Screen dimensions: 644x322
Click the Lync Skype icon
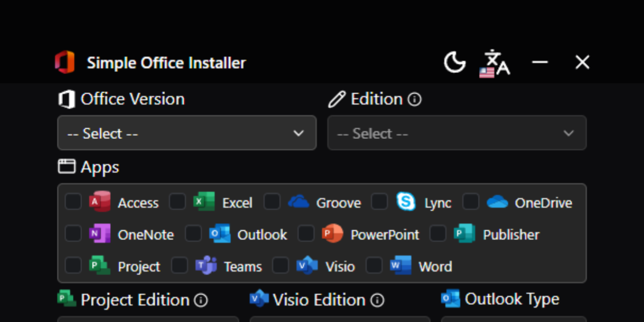point(406,202)
